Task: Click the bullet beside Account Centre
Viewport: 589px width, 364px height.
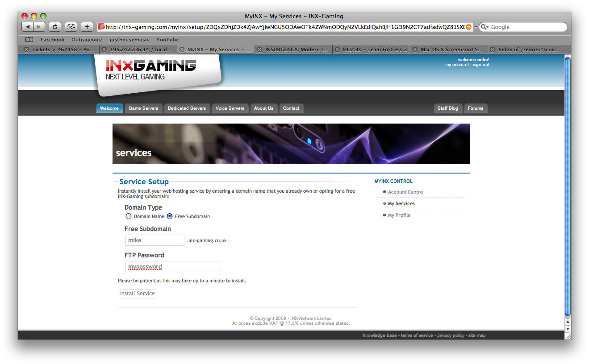Action: click(x=384, y=192)
